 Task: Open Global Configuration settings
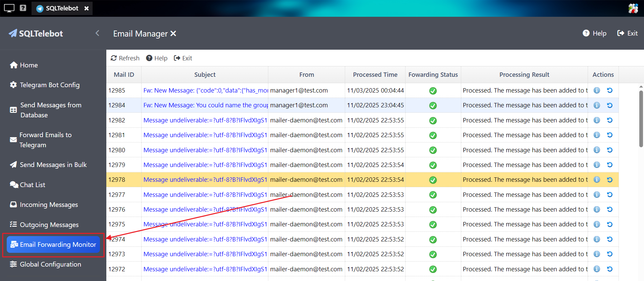(50, 264)
